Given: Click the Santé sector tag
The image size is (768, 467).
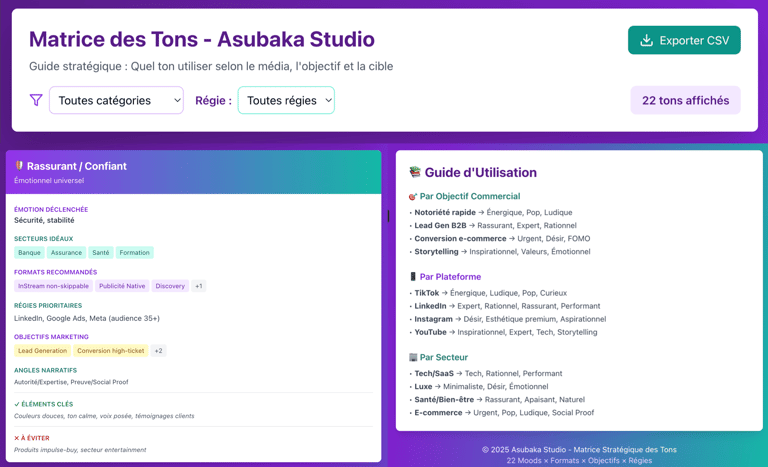Looking at the screenshot, I should [101, 253].
